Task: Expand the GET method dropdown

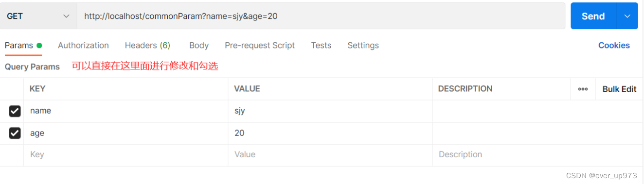Action: tap(38, 16)
